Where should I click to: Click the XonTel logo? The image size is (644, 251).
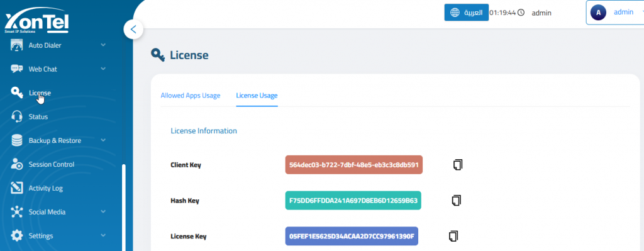coord(36,21)
